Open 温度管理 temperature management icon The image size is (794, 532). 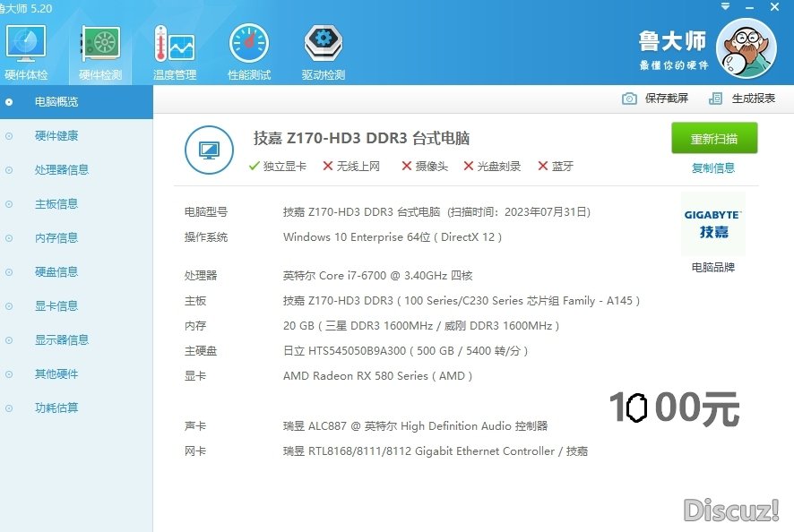coord(175,53)
